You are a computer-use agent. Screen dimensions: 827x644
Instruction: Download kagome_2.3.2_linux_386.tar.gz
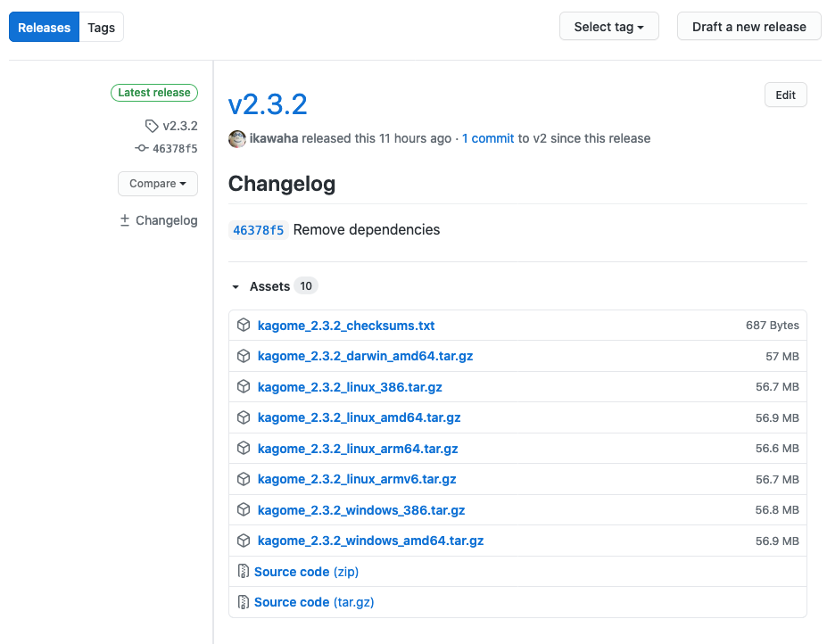[350, 387]
